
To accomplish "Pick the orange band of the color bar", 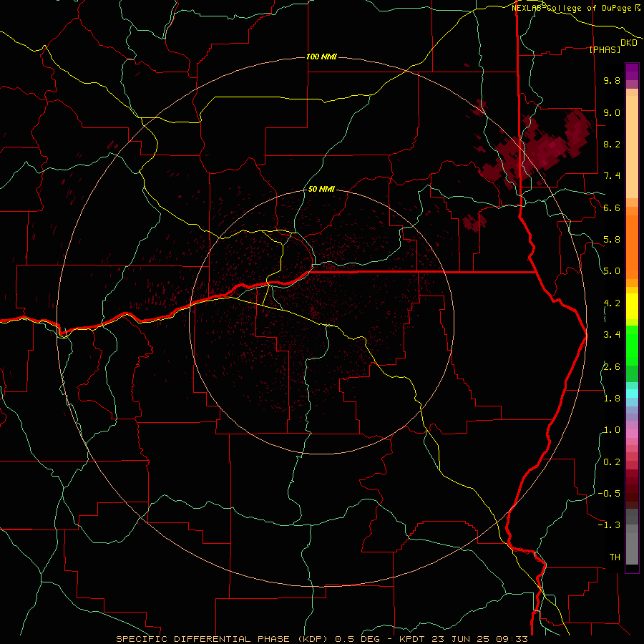I will [x=632, y=246].
